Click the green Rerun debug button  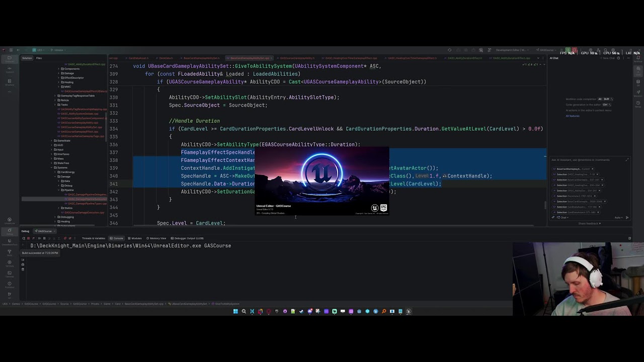pos(568,50)
